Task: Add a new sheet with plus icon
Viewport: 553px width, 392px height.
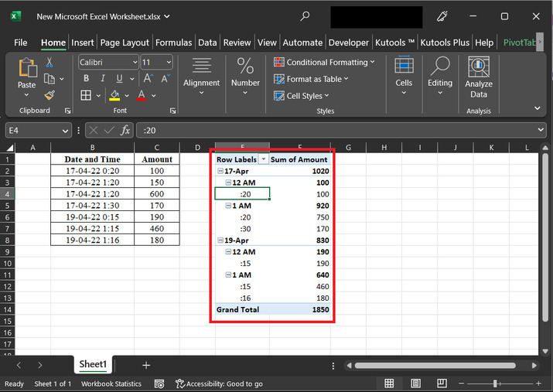Action: [x=146, y=364]
